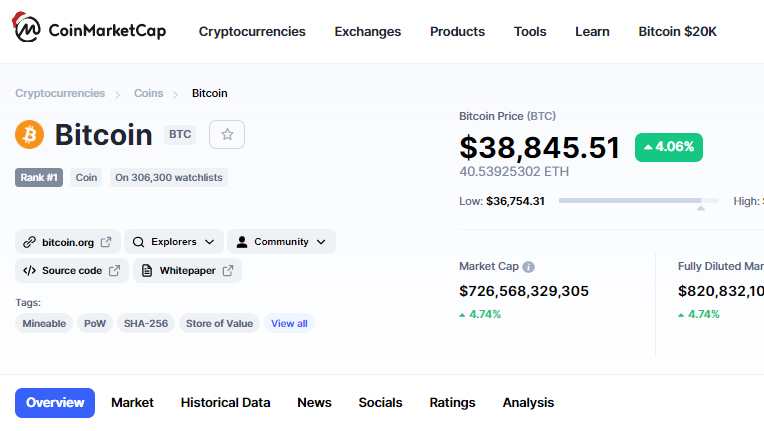Screen dimensions: 764x431
Task: Click the Market Cap info icon
Action: [x=528, y=267]
